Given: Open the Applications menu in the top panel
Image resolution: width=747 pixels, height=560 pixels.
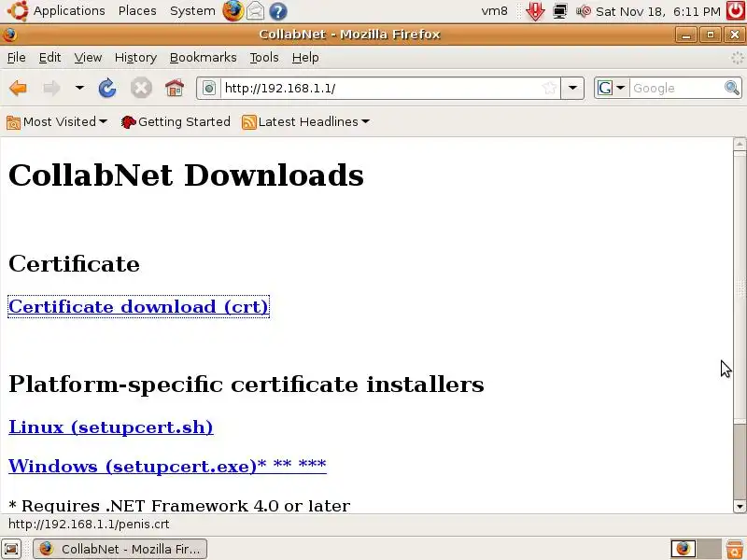Looking at the screenshot, I should coord(69,10).
